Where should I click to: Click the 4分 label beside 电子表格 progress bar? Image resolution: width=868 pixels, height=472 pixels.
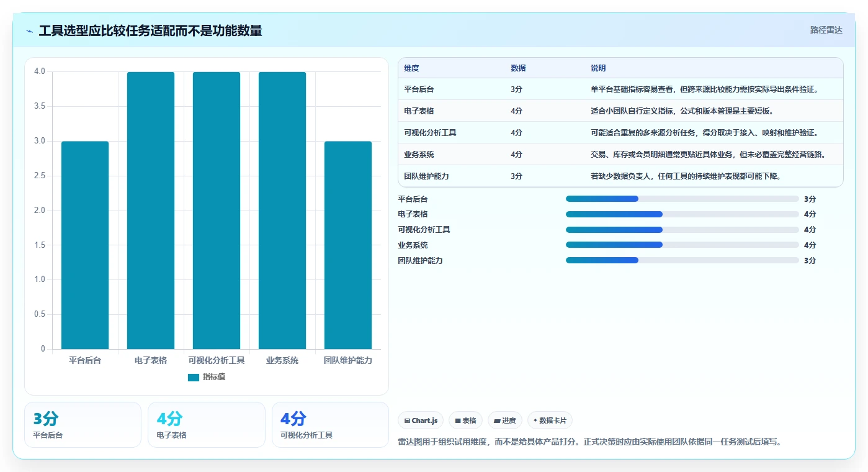(x=810, y=214)
